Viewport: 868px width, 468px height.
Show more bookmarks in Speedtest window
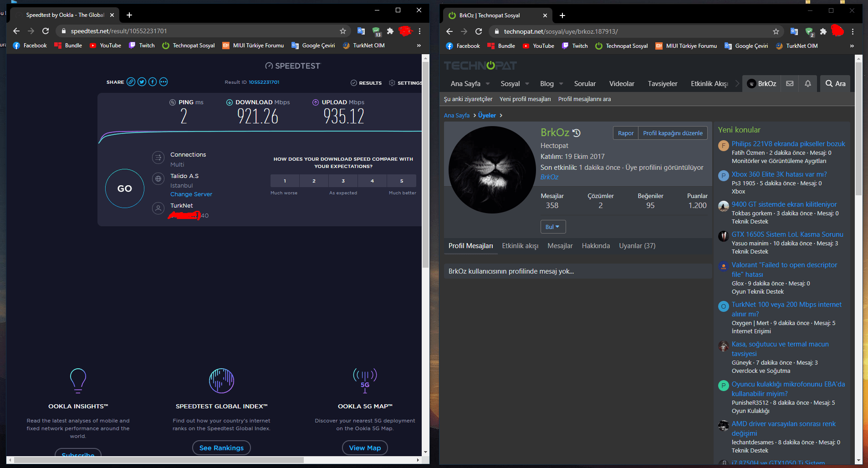pos(419,46)
